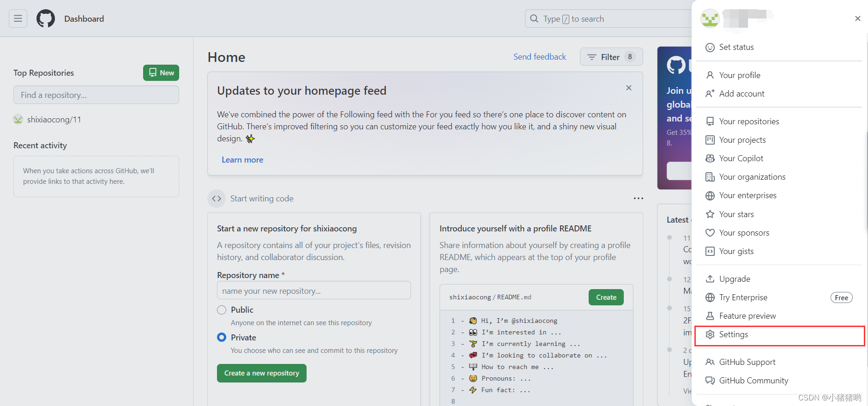Image resolution: width=868 pixels, height=406 pixels.
Task: Click the Copilot icon in menu
Action: tap(710, 158)
